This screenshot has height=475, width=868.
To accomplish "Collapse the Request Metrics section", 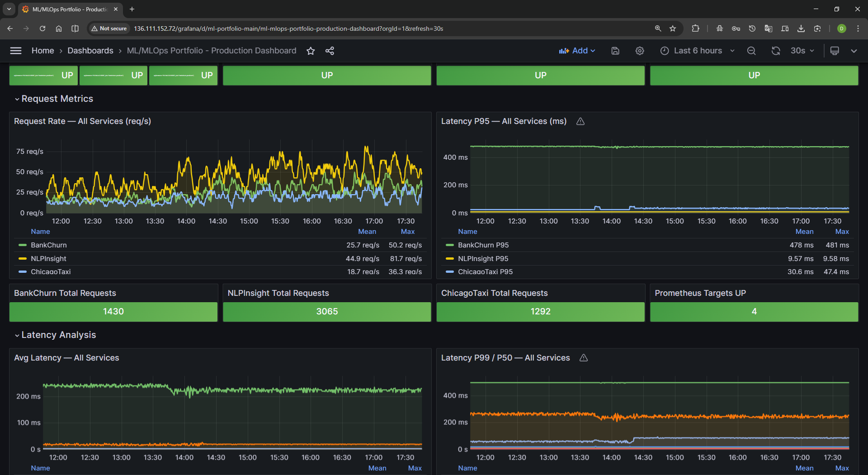I will 57,99.
